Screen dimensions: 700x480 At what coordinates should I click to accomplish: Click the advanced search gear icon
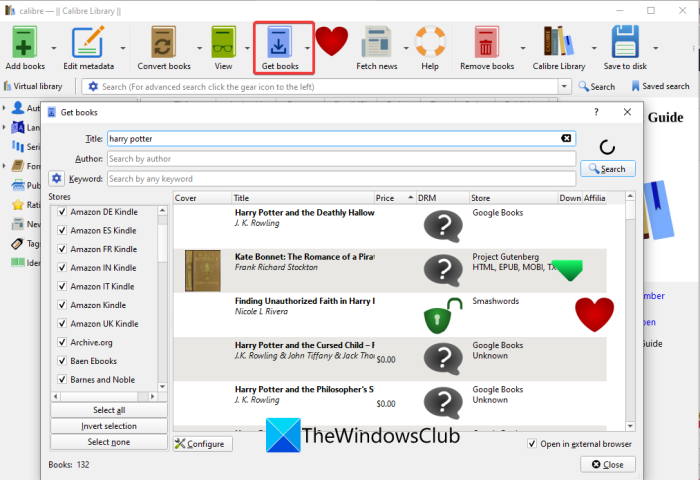click(x=93, y=86)
